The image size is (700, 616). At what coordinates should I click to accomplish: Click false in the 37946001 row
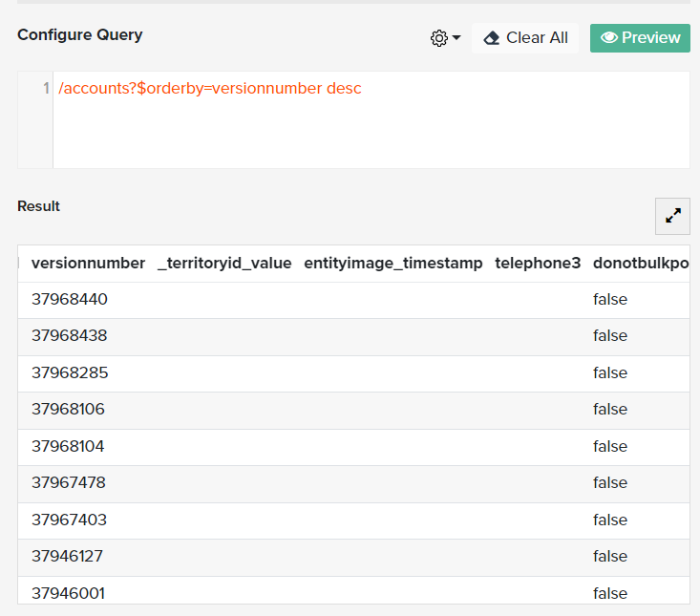tap(610, 594)
